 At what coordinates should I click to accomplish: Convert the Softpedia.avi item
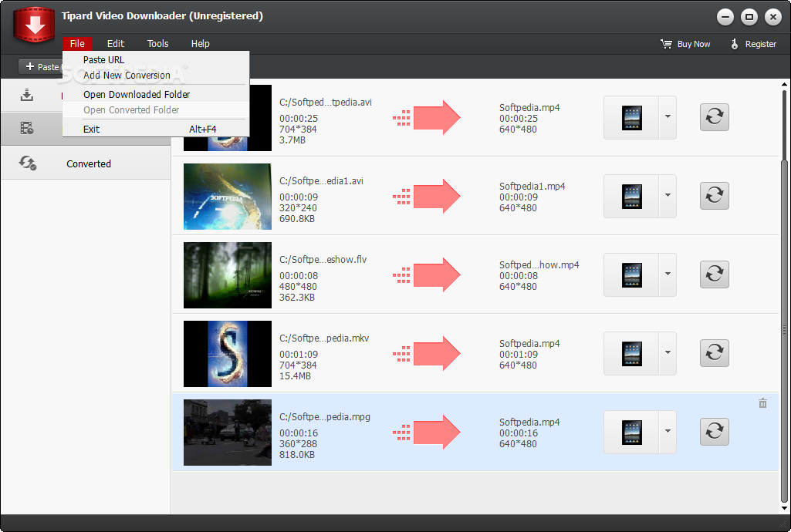715,117
